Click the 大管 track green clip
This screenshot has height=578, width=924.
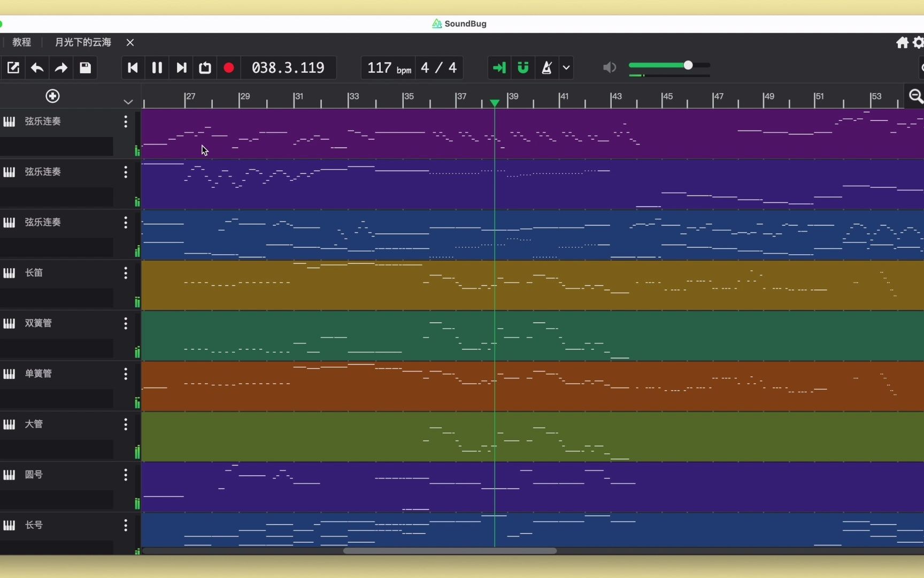[x=533, y=437]
